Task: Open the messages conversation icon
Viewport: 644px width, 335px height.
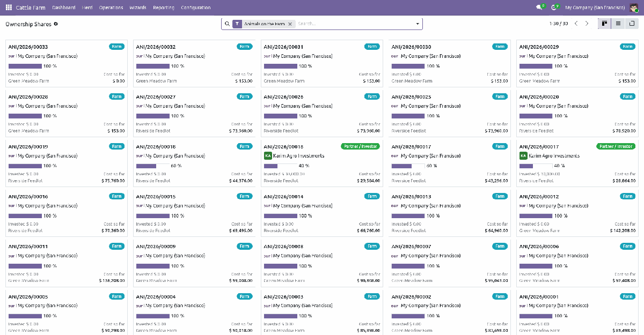Action: tap(539, 8)
